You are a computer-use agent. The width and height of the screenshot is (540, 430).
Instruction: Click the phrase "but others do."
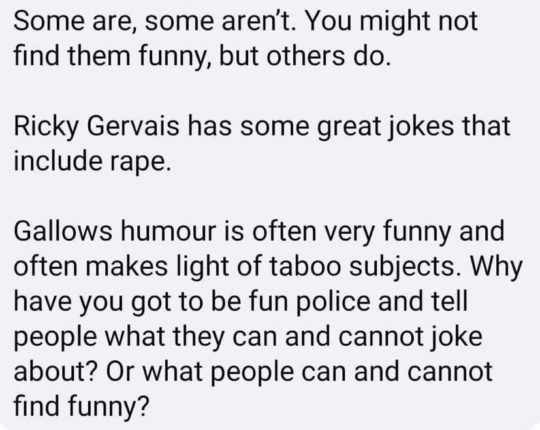(305, 56)
